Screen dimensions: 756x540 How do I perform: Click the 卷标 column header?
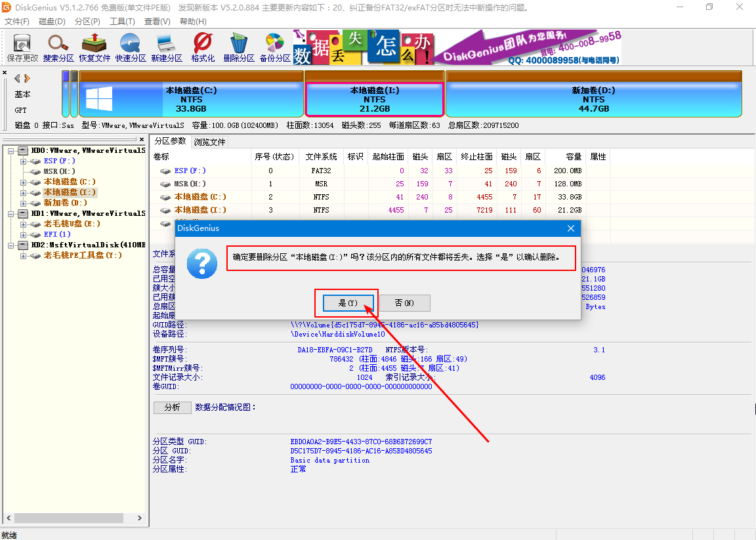(x=201, y=157)
